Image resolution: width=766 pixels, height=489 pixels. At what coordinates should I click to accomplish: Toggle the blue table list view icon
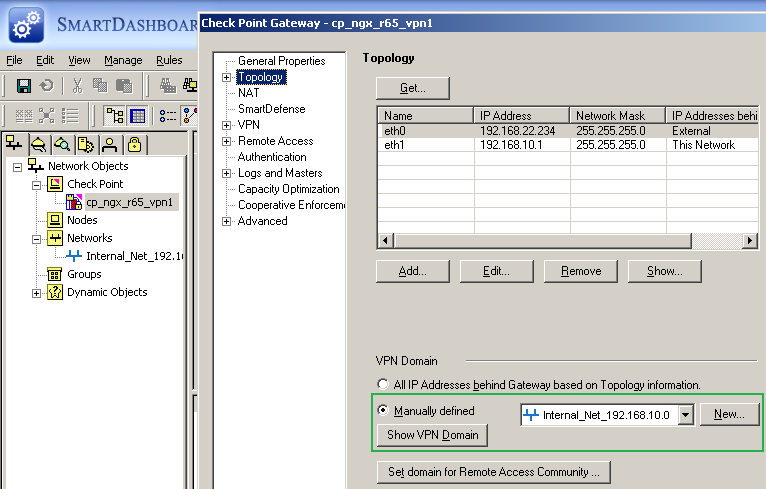(138, 116)
